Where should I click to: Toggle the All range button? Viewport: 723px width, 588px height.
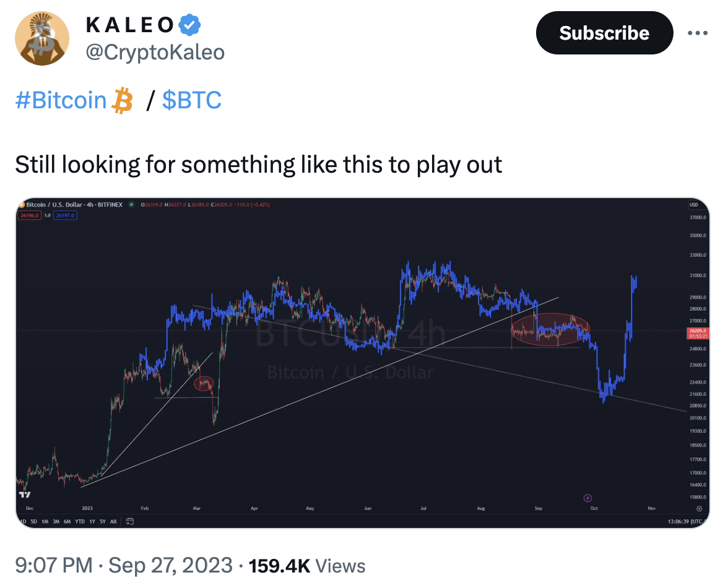pyautogui.click(x=113, y=522)
